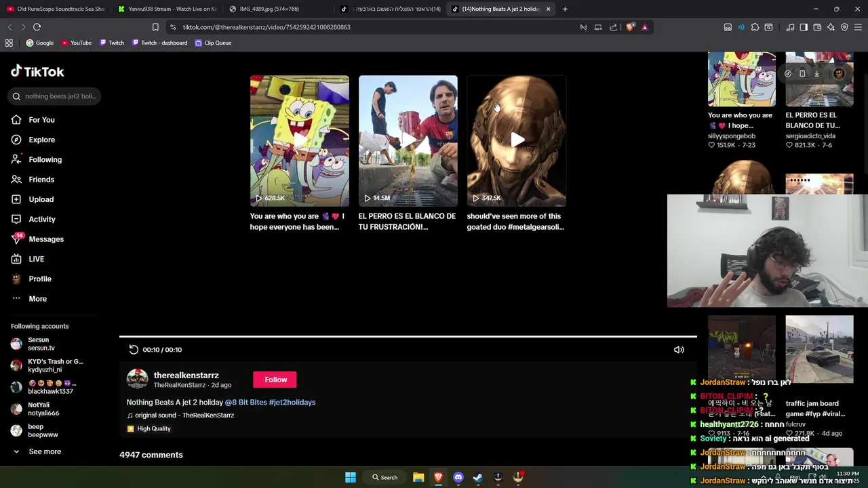Open the @8 Bit Bites mention

(x=245, y=403)
